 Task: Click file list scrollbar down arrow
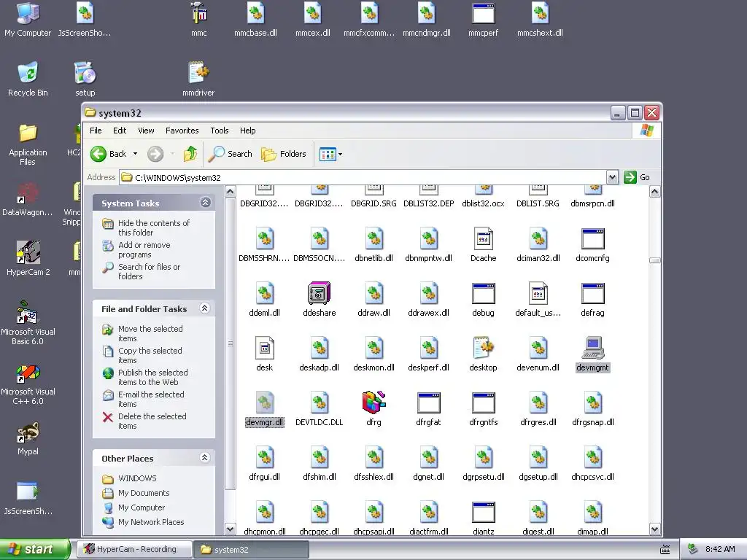(654, 529)
